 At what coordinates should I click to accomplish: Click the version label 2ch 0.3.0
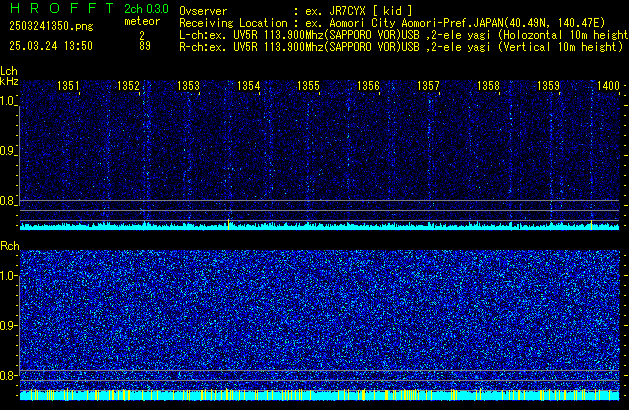146,9
